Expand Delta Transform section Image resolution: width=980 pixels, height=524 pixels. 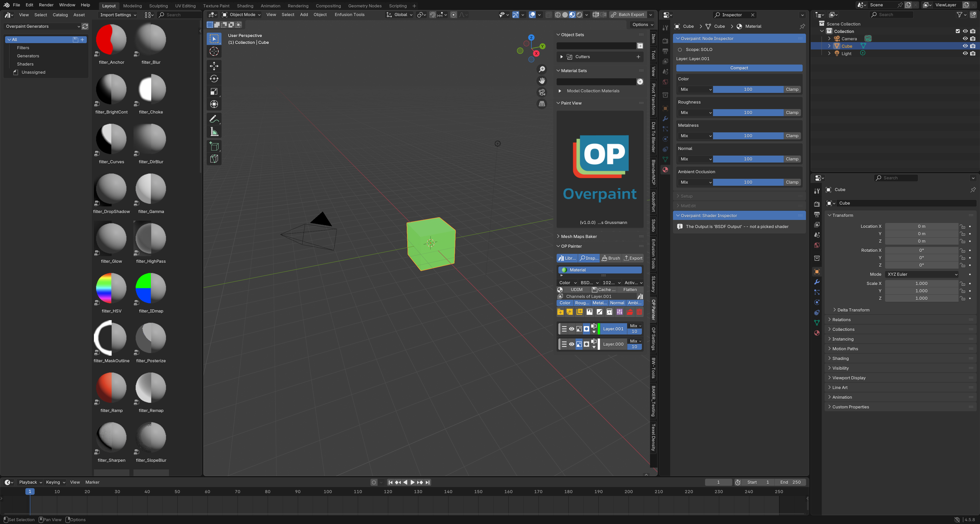853,310
